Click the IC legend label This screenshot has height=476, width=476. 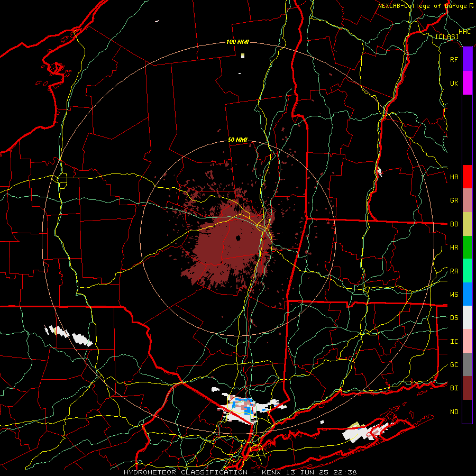(454, 342)
